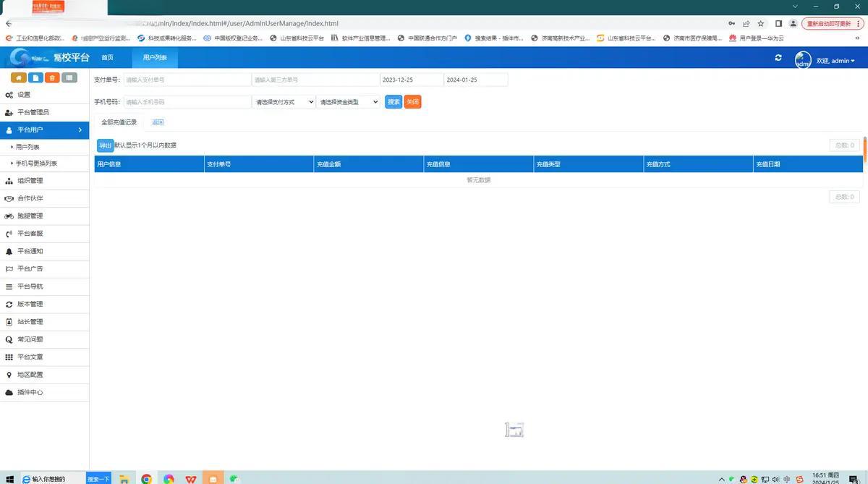Click the orange 关闭 button
868x484 pixels.
(x=412, y=102)
